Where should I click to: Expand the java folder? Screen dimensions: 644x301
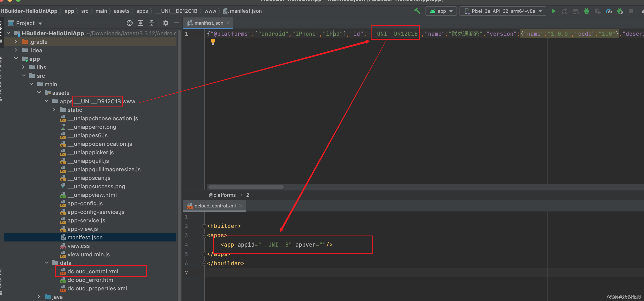[x=39, y=297]
